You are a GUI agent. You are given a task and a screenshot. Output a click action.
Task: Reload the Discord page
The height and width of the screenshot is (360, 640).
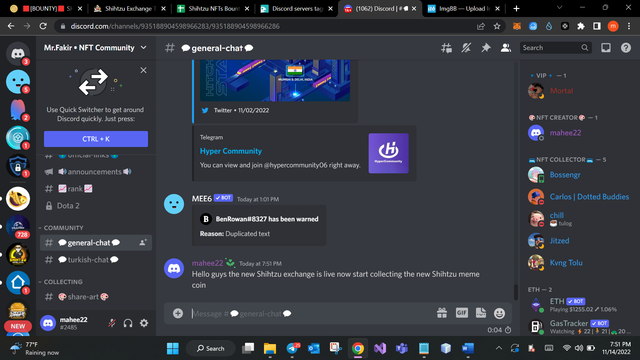click(43, 26)
